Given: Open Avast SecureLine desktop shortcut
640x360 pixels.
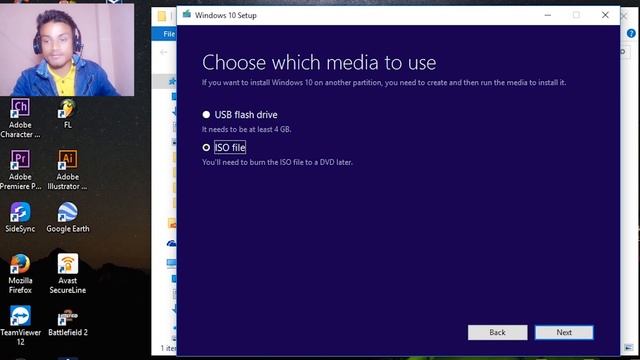Looking at the screenshot, I should [68, 274].
